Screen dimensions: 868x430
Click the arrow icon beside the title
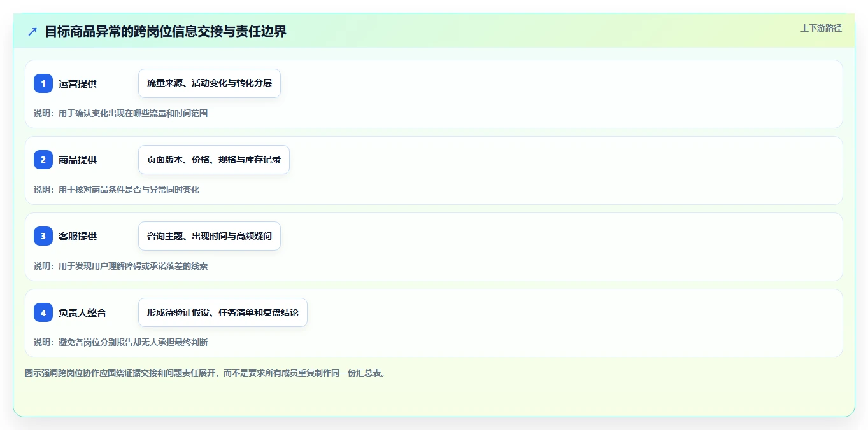[32, 31]
